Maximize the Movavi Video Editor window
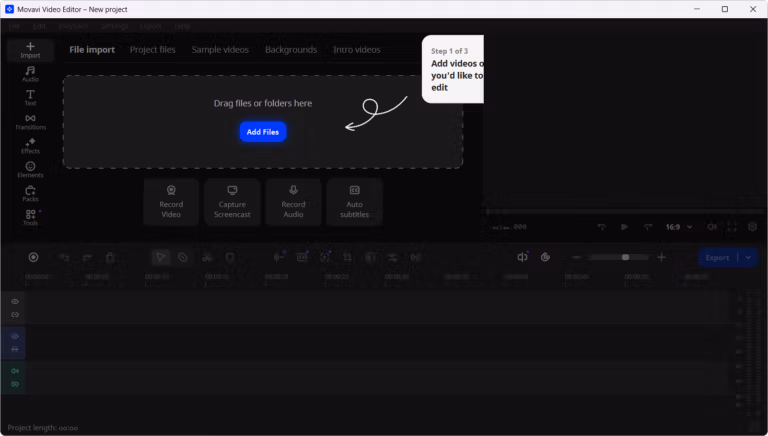The image size is (768, 436). (x=725, y=9)
